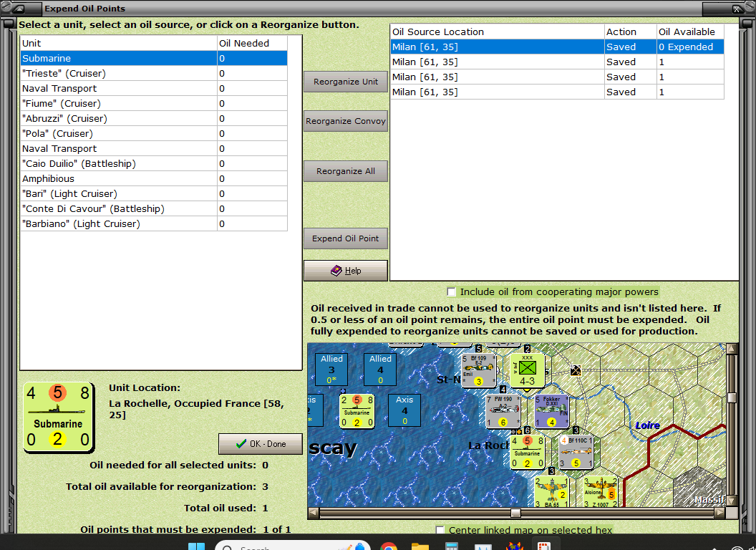This screenshot has width=756, height=550.
Task: Click the Allied 4 sea box marker
Action: tap(380, 369)
